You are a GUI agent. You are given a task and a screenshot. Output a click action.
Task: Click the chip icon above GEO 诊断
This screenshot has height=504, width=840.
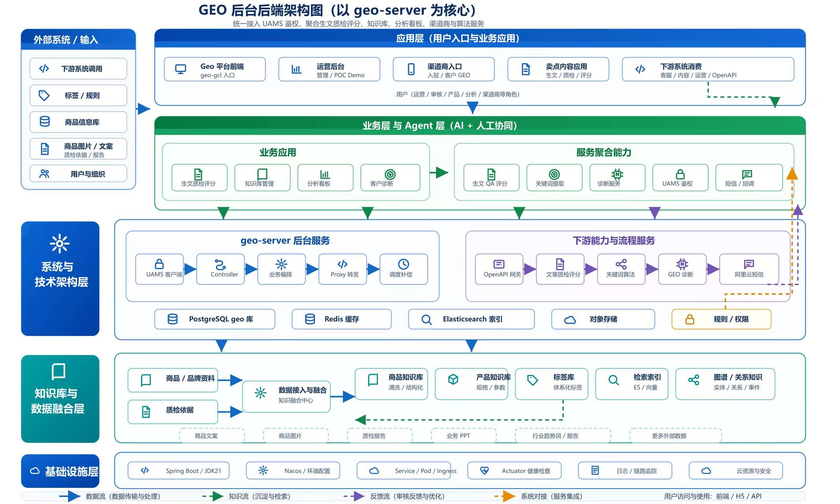tap(682, 264)
